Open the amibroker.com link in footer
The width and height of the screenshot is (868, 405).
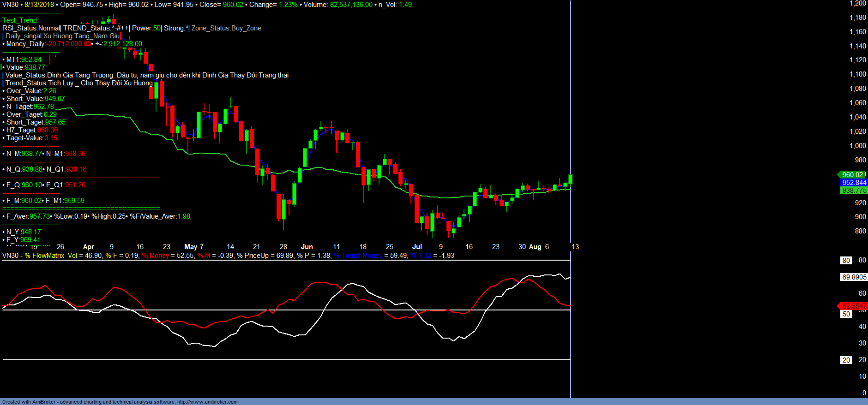[207, 402]
